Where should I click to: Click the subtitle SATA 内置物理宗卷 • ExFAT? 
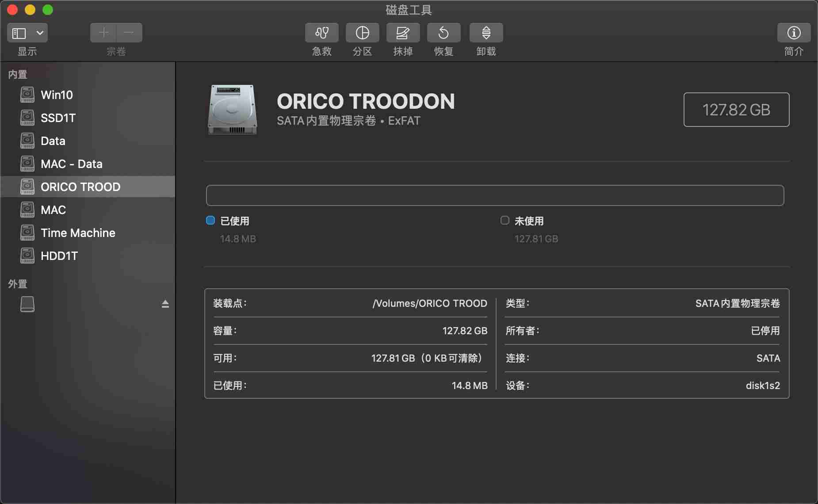(x=348, y=121)
